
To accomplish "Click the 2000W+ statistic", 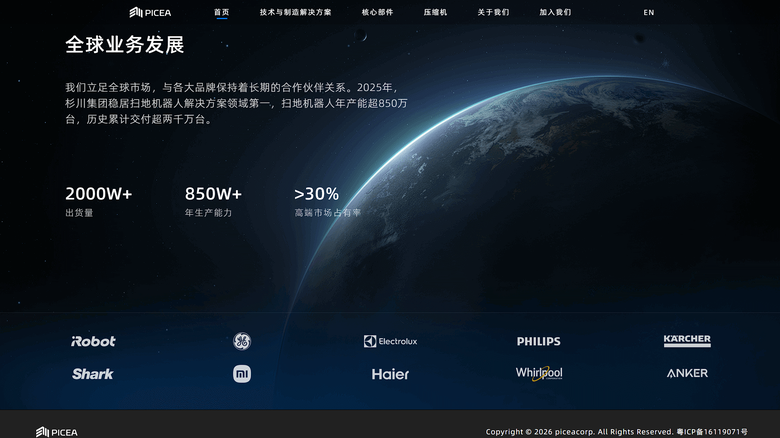I will 98,194.
